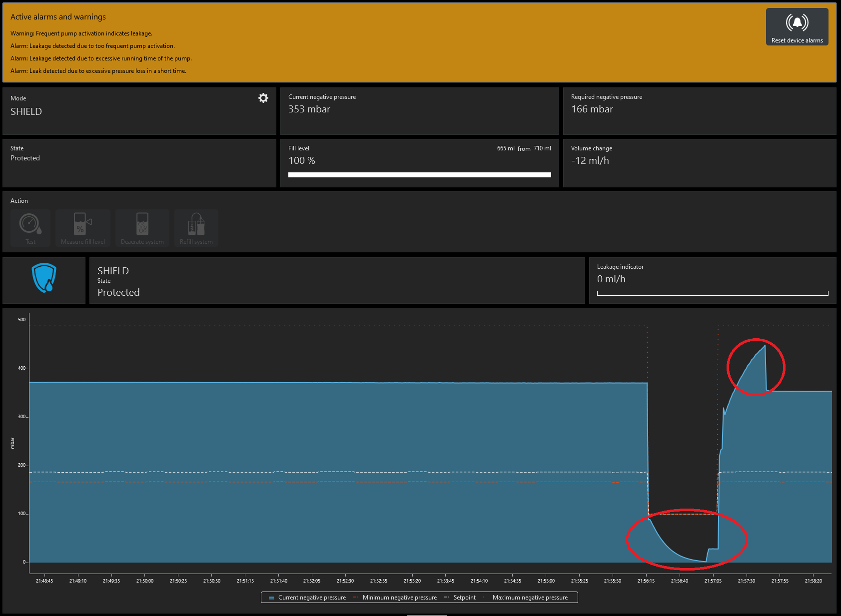This screenshot has height=616, width=841.
Task: Start the pressure Test action
Action: [30, 228]
